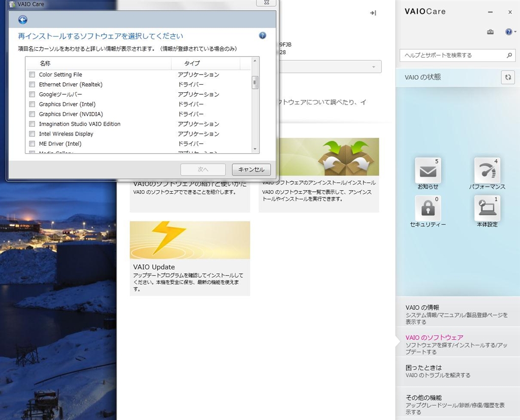Collapse panel with the arrow-to-bar icon
This screenshot has height=420, width=520.
click(x=373, y=13)
